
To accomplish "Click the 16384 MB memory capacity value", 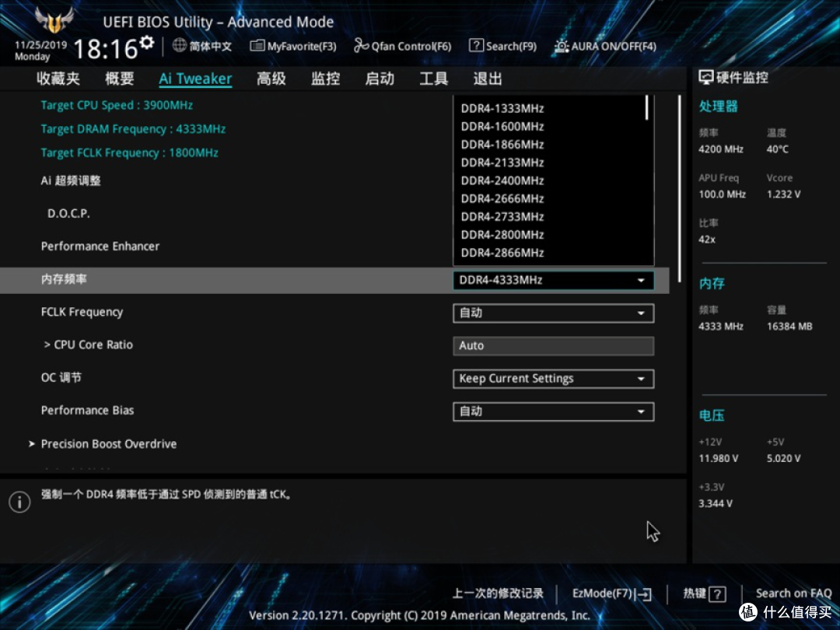I will pyautogui.click(x=789, y=326).
